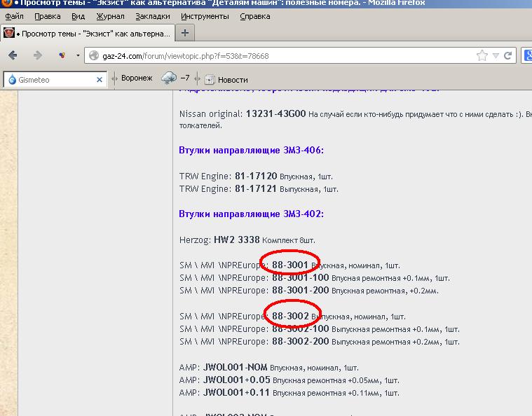
Task: Open the history dropdown arrow beside navigation buttons
Action: tap(78, 55)
